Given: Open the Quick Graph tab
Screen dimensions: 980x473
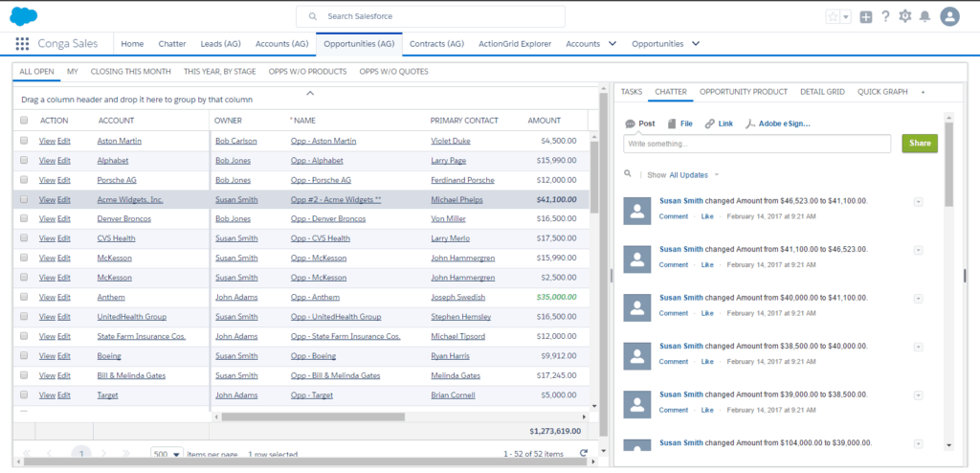Looking at the screenshot, I should (882, 91).
